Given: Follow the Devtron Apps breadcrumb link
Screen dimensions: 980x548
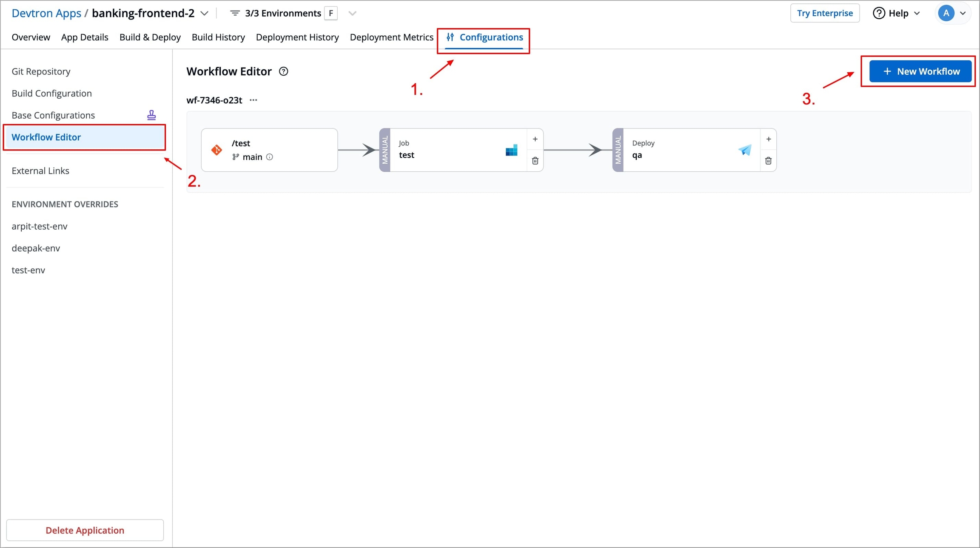Looking at the screenshot, I should tap(46, 13).
